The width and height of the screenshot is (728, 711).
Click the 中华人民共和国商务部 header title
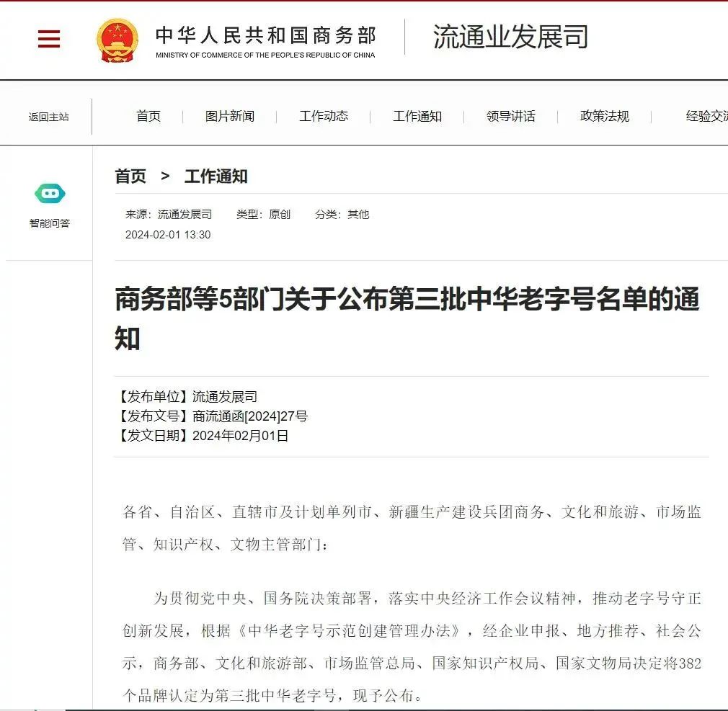[x=265, y=35]
